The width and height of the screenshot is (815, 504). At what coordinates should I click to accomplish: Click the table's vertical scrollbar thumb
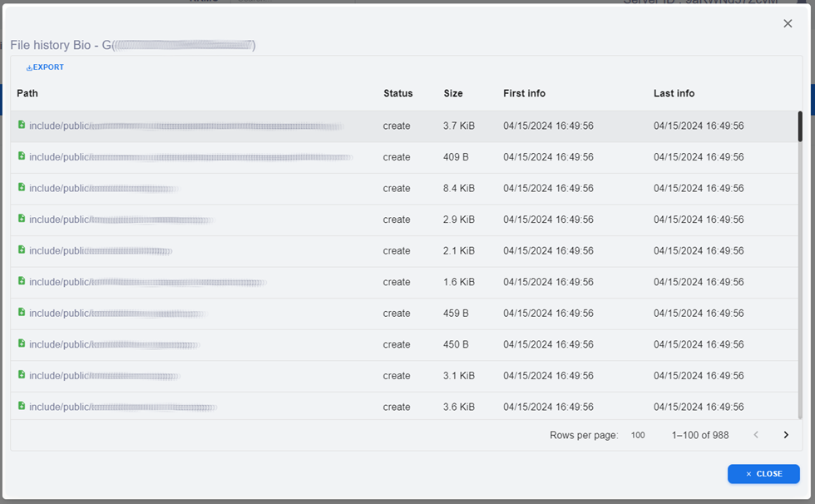800,126
